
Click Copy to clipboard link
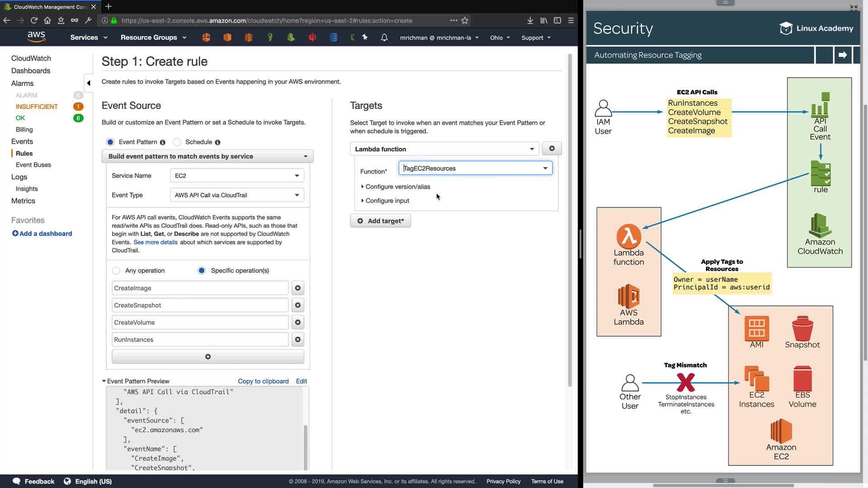263,381
